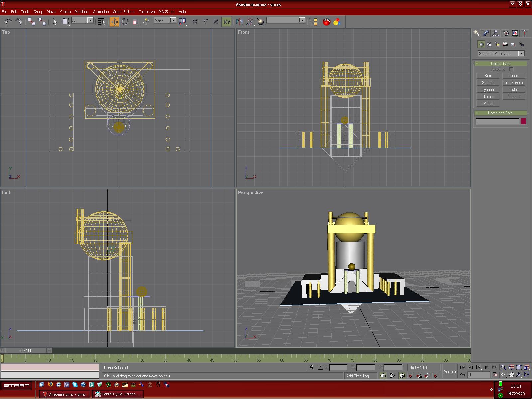Open the Select by Name list
Image resolution: width=532 pixels, height=399 pixels.
tap(102, 22)
